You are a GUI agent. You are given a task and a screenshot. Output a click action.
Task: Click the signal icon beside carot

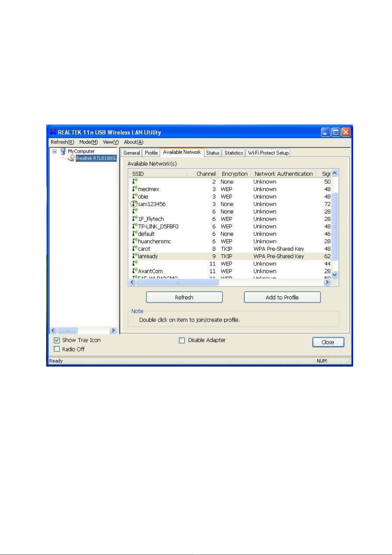[x=135, y=249]
